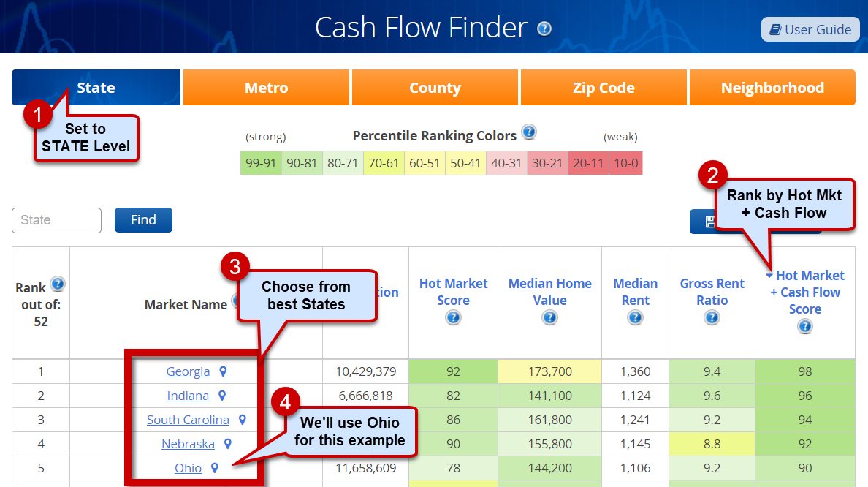Open the South Carolina market link
The width and height of the screenshot is (868, 487).
coord(189,420)
